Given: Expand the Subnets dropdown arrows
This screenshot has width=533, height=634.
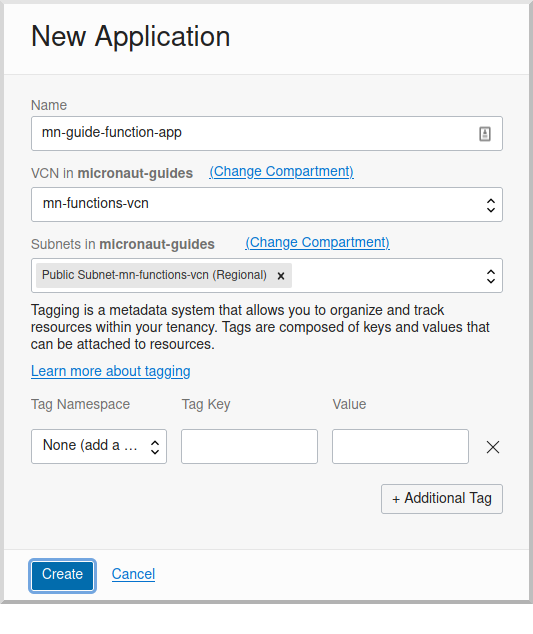Looking at the screenshot, I should point(491,276).
